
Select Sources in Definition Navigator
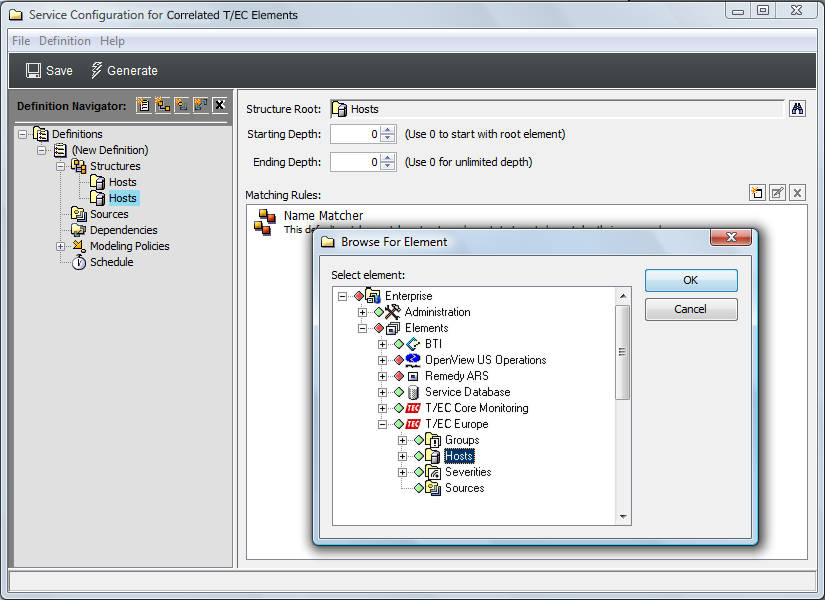click(109, 214)
